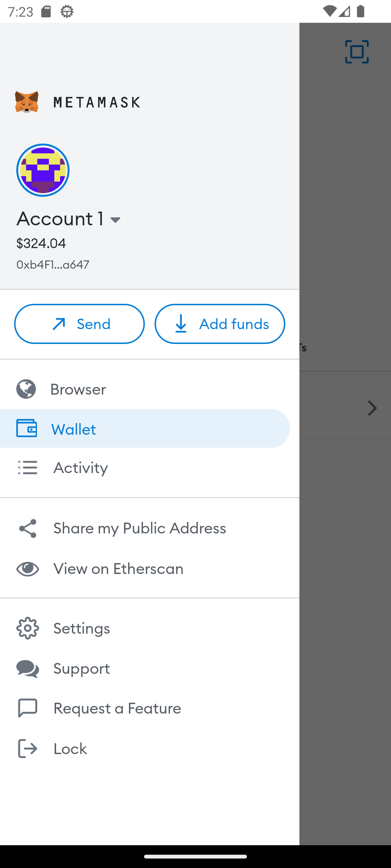
Task: Tap the Account 1 name label
Action: 60,219
